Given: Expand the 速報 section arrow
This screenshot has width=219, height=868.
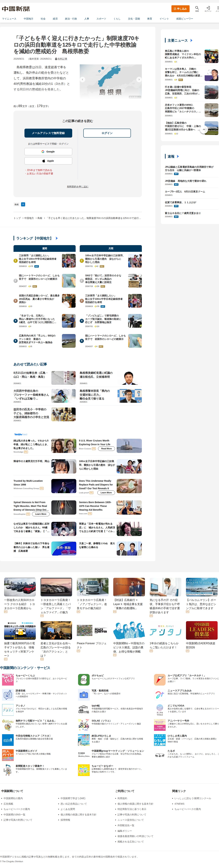Looking at the screenshot, I should tap(178, 156).
